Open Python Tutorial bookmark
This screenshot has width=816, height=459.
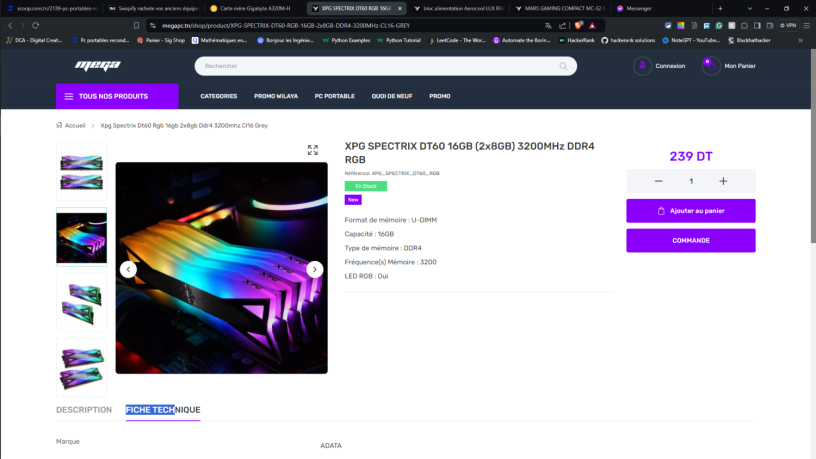[x=399, y=40]
